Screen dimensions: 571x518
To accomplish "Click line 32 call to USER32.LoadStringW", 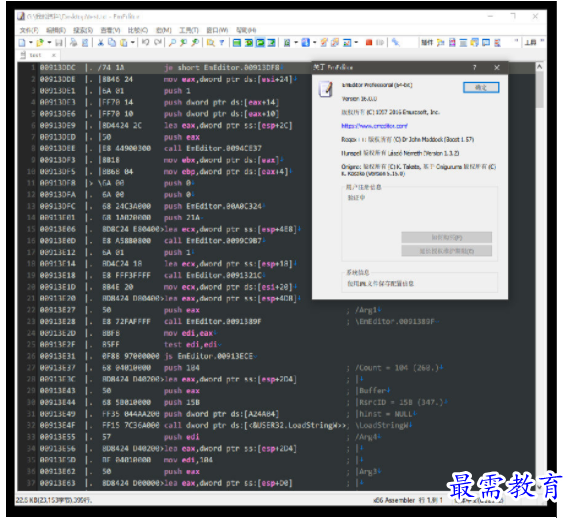I will pos(255,425).
